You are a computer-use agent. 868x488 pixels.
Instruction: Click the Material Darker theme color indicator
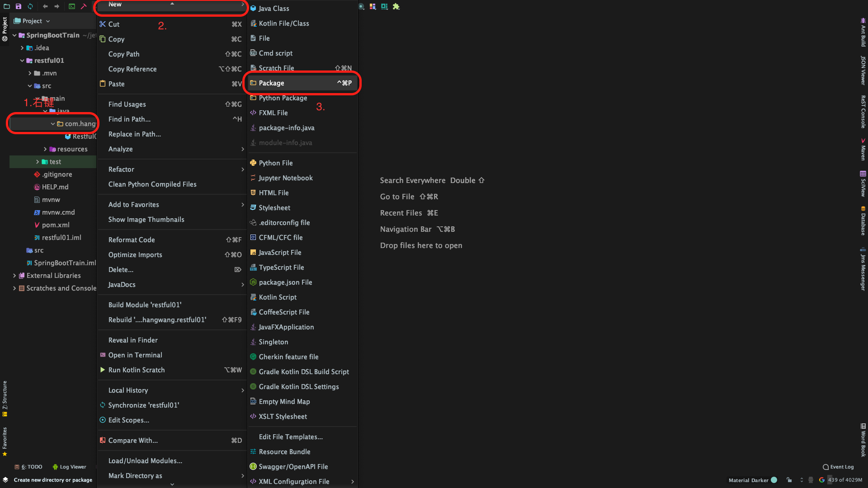774,480
